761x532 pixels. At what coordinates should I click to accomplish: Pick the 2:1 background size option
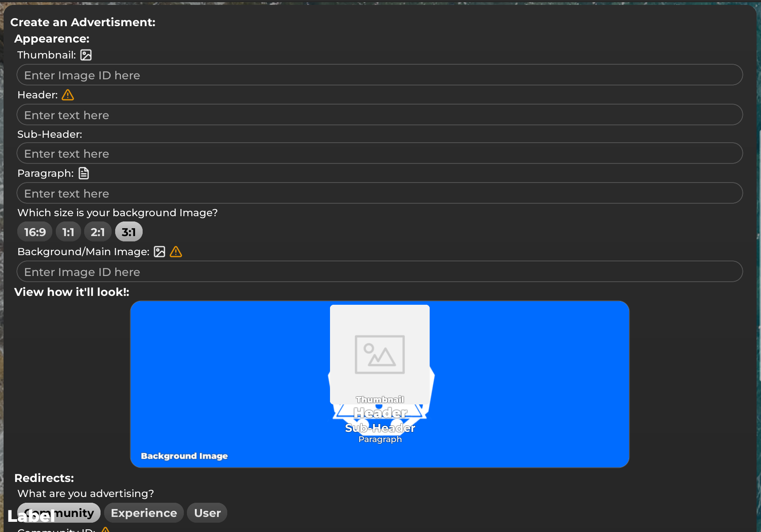97,232
